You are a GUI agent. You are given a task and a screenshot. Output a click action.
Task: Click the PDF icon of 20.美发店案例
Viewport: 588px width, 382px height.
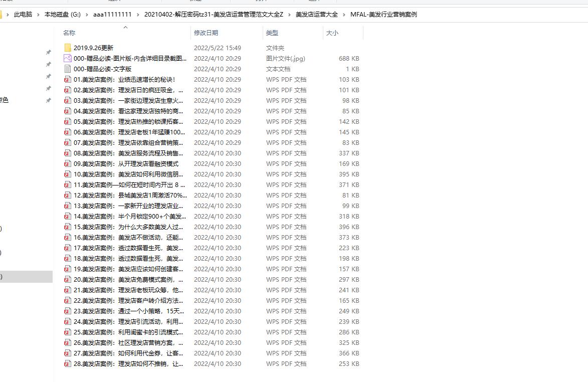[68, 279]
